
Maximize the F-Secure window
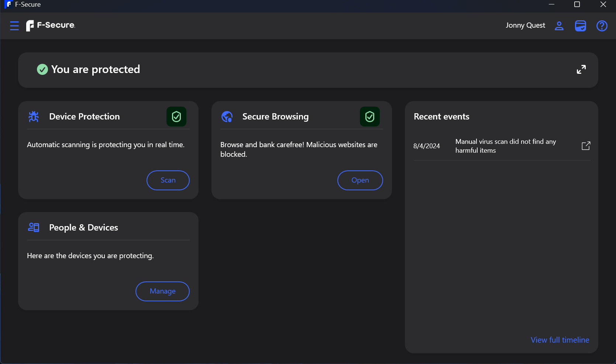(577, 4)
